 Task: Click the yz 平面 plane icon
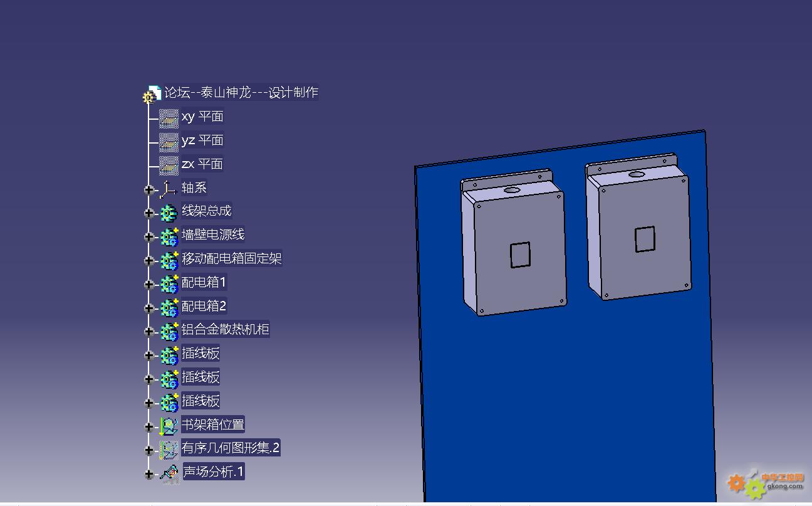click(x=169, y=141)
